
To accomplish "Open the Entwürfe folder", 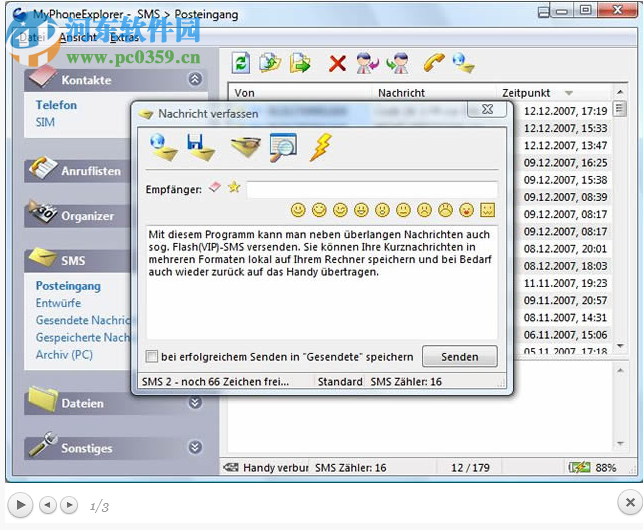I will coord(58,303).
